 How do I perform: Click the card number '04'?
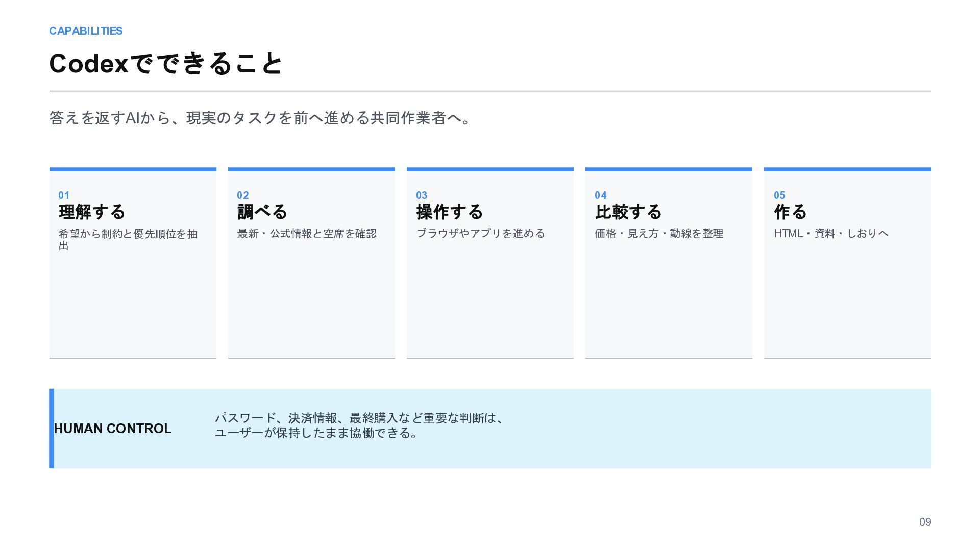[601, 195]
